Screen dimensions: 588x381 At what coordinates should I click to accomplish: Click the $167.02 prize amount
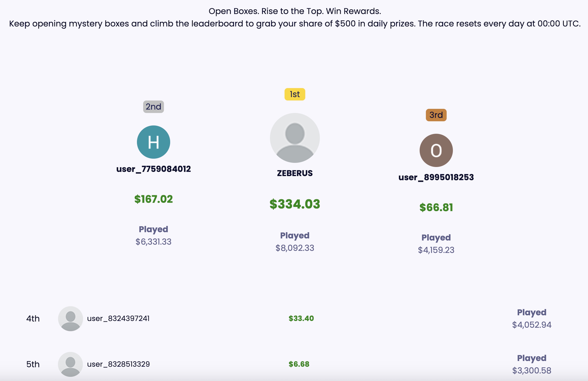pos(153,199)
